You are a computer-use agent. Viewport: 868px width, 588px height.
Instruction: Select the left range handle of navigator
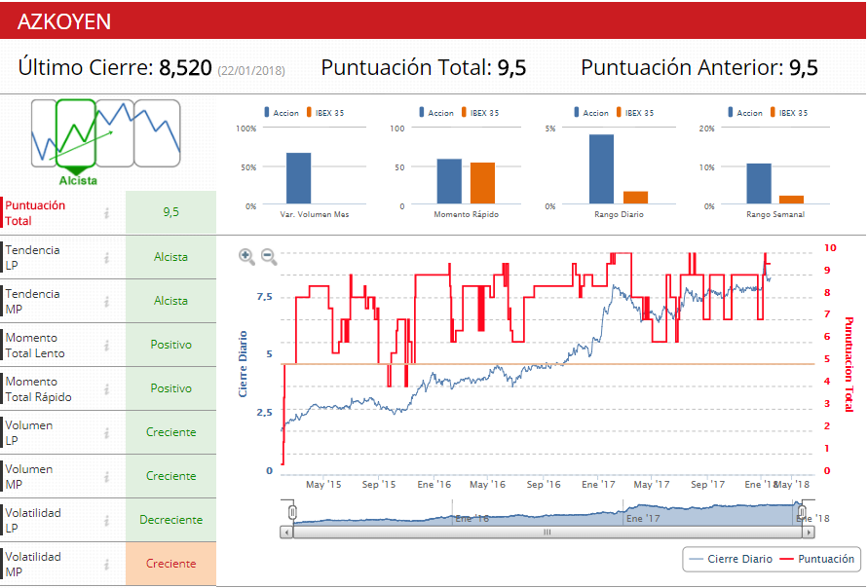pyautogui.click(x=293, y=512)
